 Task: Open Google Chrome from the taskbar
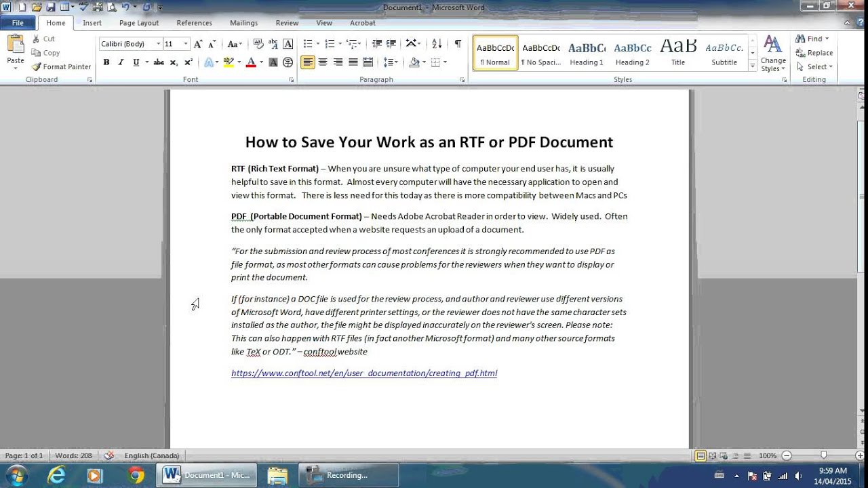tap(136, 475)
